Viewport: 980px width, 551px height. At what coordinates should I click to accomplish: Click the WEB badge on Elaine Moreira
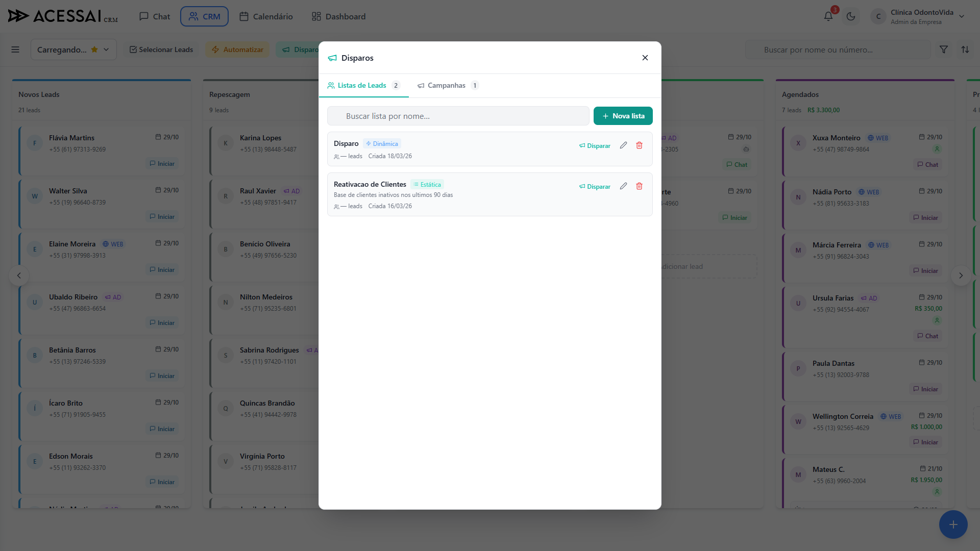click(x=113, y=244)
